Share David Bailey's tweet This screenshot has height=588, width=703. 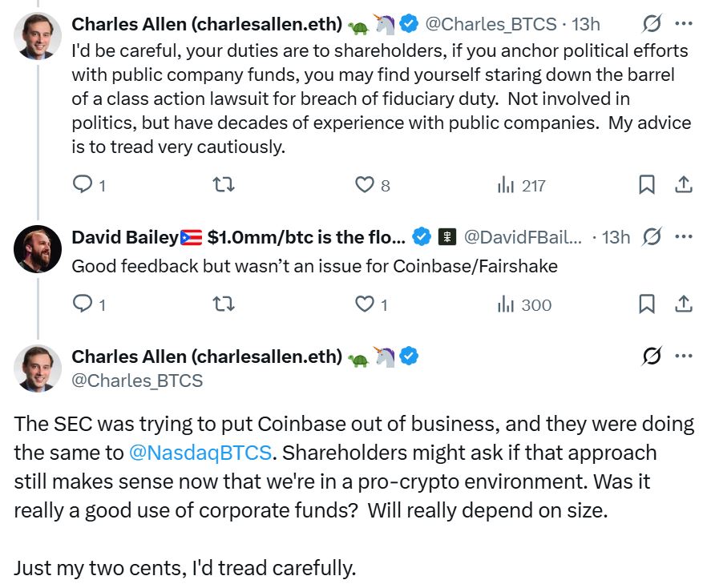tap(683, 304)
